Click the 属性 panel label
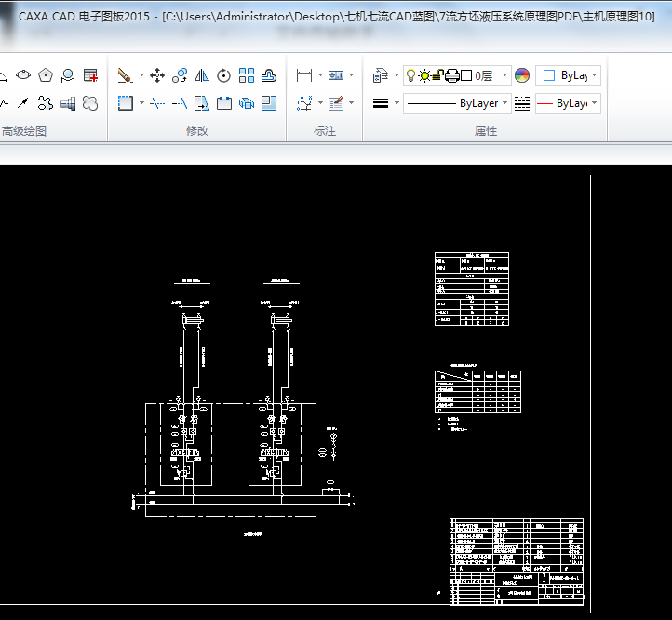Viewport: 672px width, 620px height. 486,131
